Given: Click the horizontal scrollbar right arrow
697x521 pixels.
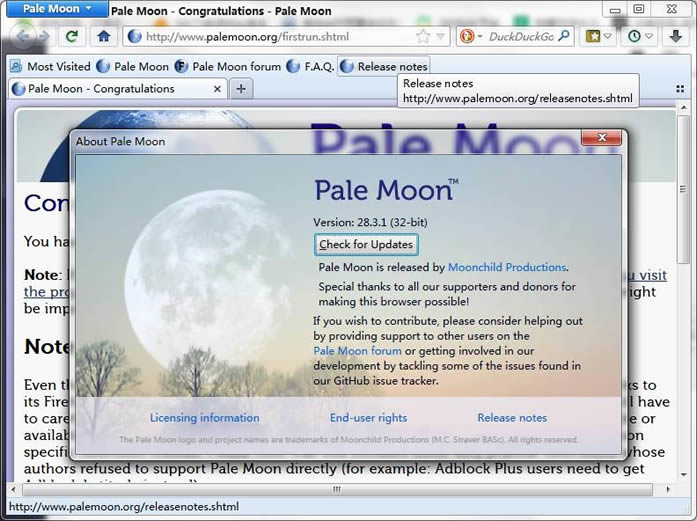Looking at the screenshot, I should click(x=668, y=489).
